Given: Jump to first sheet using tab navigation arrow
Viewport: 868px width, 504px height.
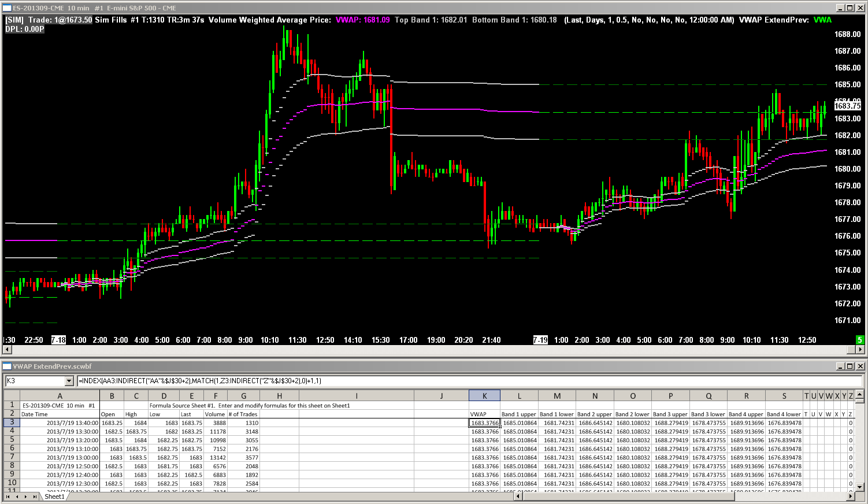Looking at the screenshot, I should 8,496.
